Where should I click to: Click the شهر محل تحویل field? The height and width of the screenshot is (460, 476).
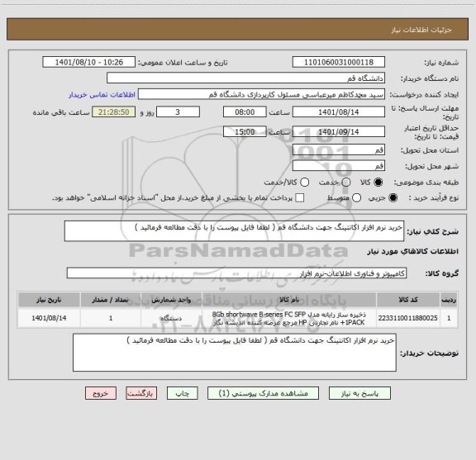click(x=339, y=166)
